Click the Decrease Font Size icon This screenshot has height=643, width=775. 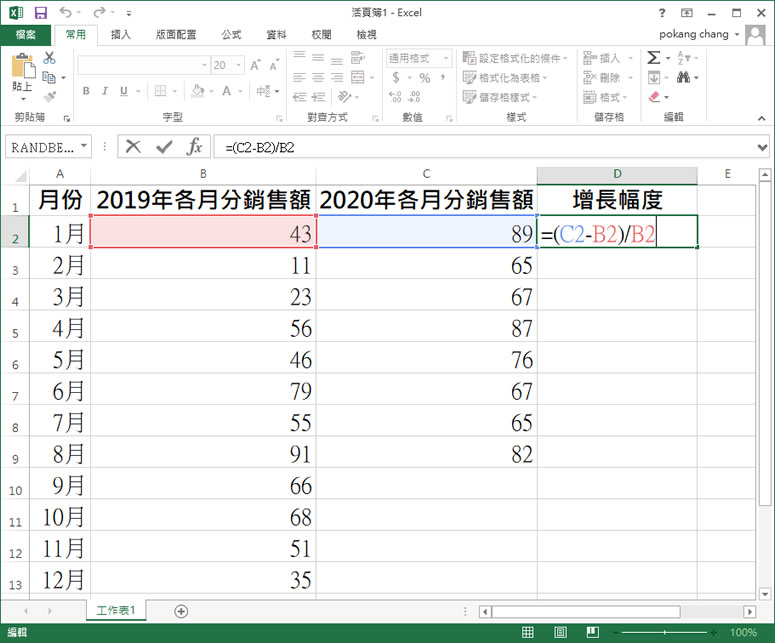coord(274,65)
